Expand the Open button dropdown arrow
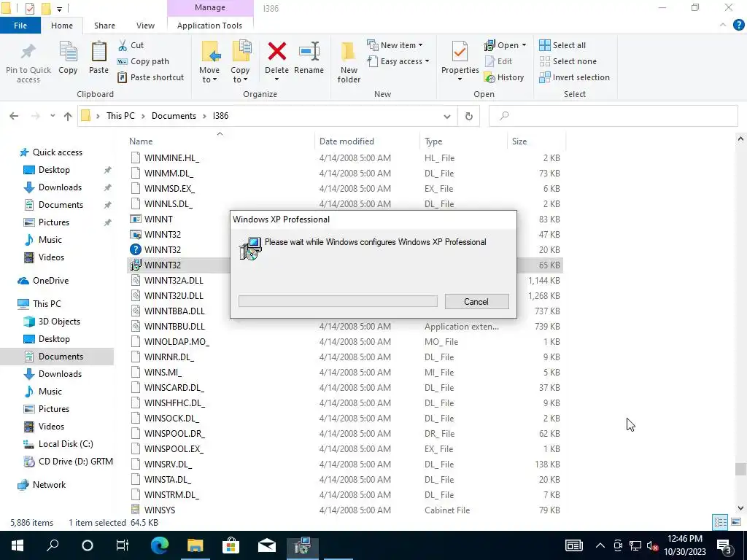Image resolution: width=747 pixels, height=560 pixels. [524, 45]
